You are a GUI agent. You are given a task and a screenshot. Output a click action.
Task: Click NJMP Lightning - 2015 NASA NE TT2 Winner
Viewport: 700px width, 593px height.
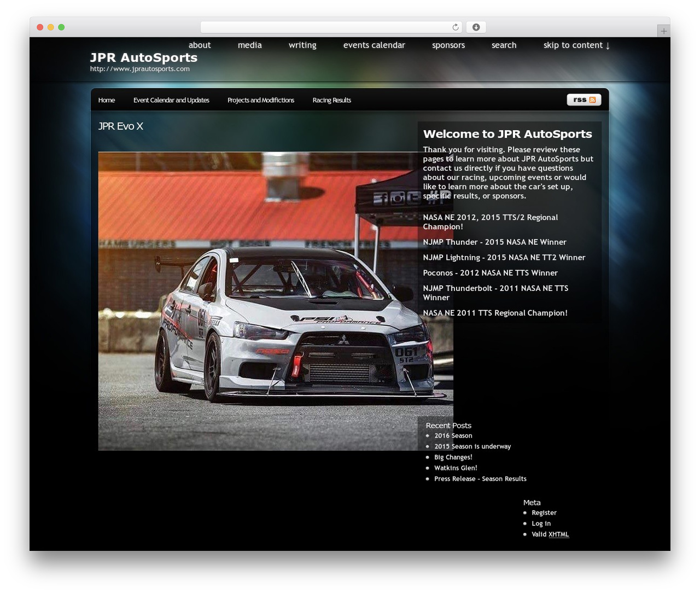504,257
